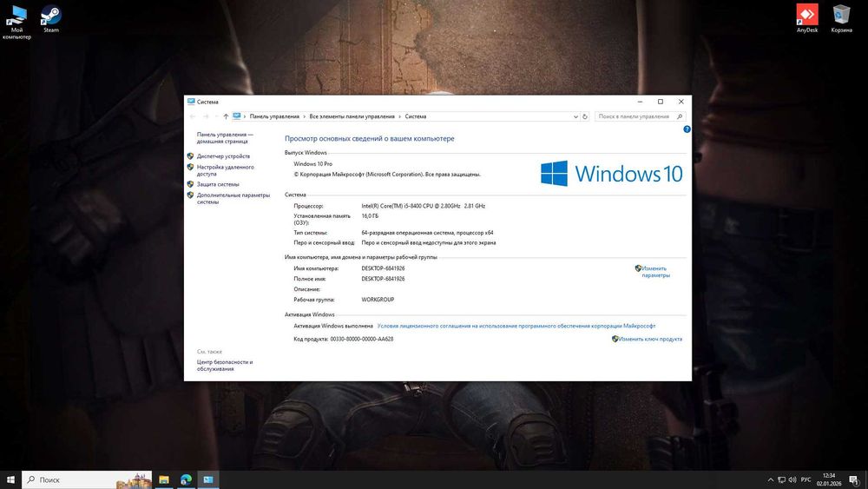Click the Панель управления breadcrumb
The width and height of the screenshot is (868, 489).
pos(274,116)
